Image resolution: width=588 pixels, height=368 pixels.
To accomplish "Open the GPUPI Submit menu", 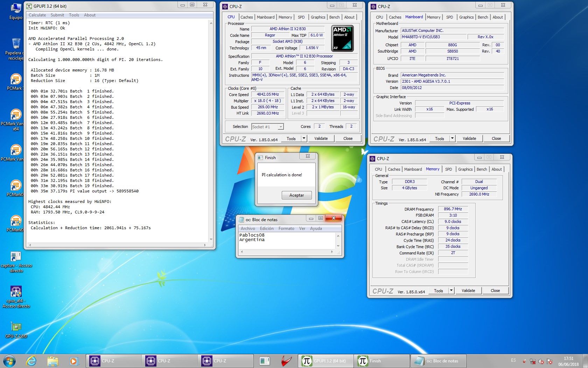I will pos(57,15).
